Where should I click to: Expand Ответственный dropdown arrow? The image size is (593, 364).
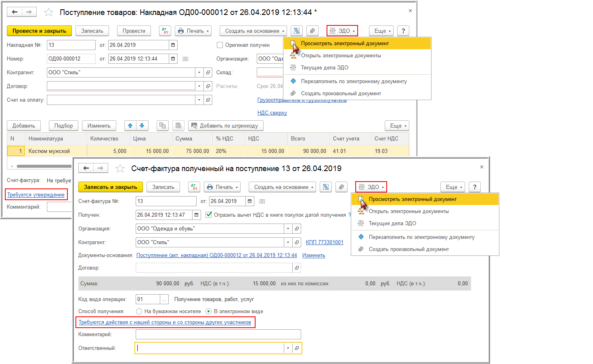[x=288, y=348]
